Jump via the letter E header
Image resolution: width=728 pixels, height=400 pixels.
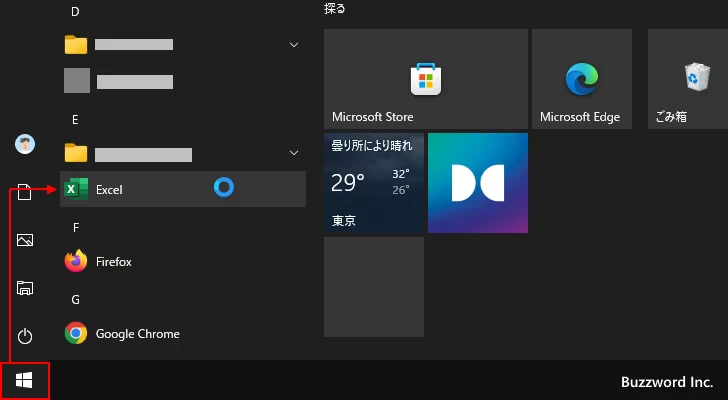[x=75, y=120]
